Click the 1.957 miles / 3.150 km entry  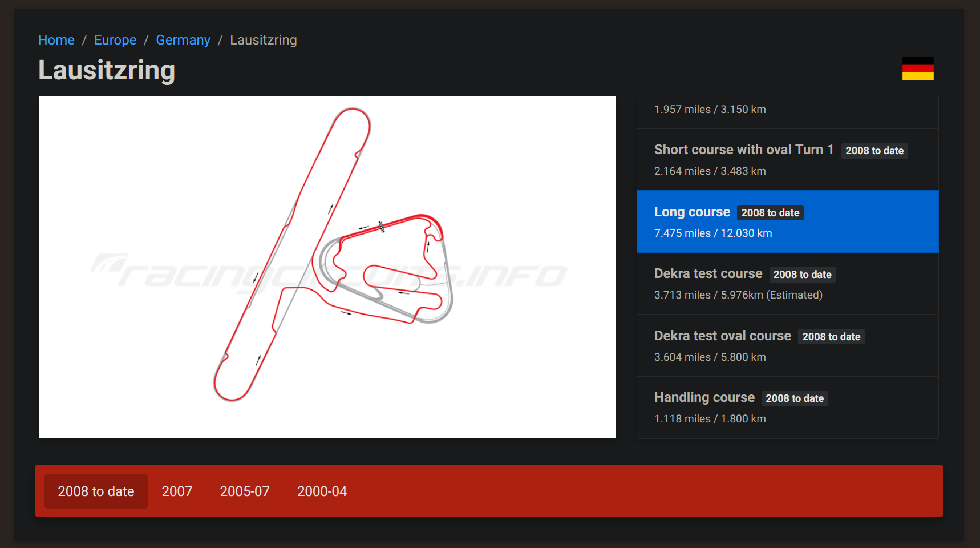(x=787, y=112)
